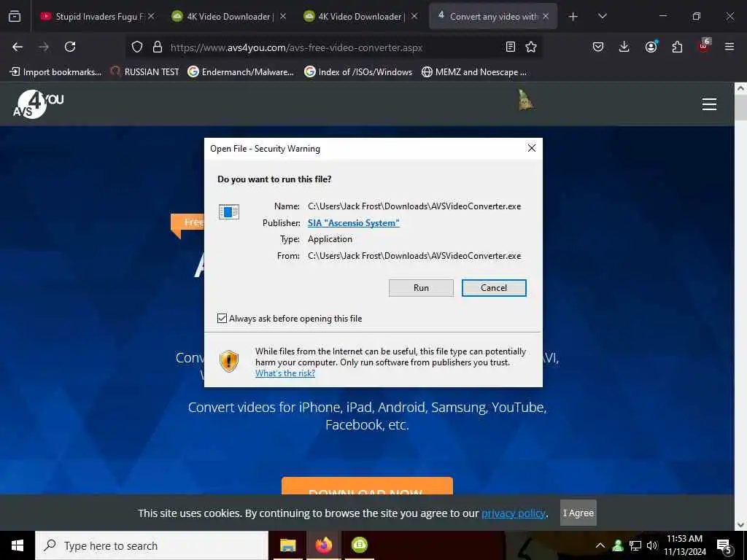Open the RUSSIAN TEST bookmark
This screenshot has width=747, height=560.
pos(145,72)
